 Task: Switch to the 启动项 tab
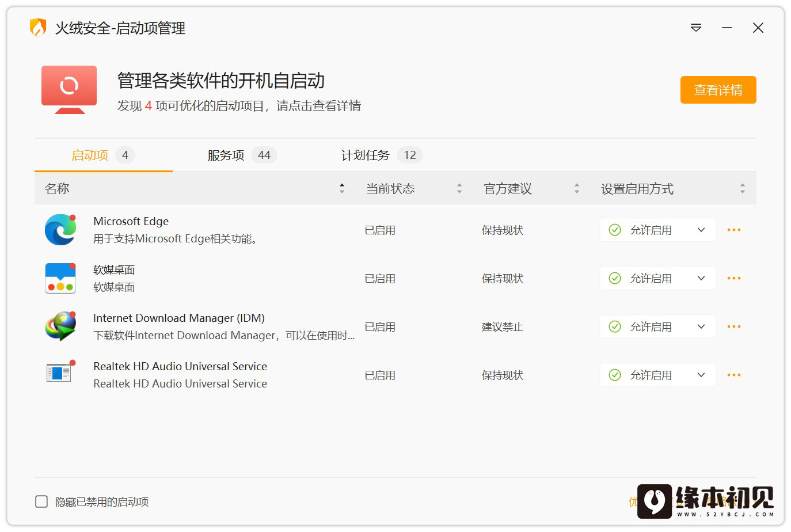[104, 155]
